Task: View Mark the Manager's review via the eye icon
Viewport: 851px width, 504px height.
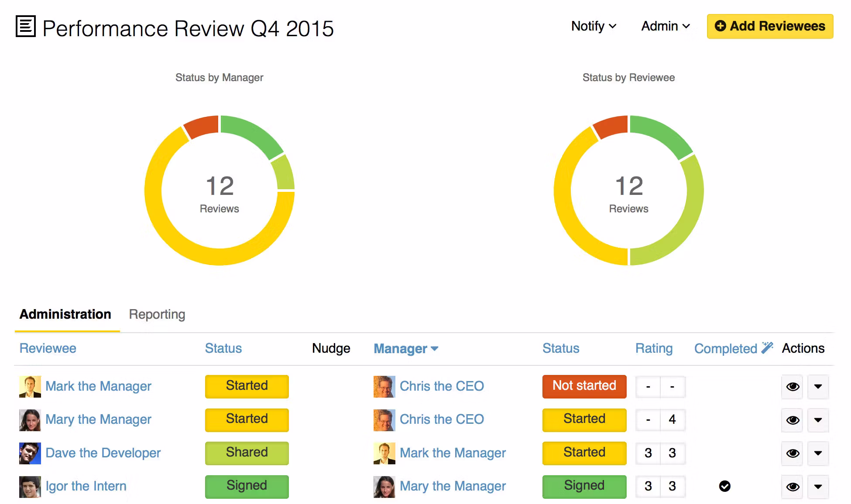Action: click(x=792, y=387)
